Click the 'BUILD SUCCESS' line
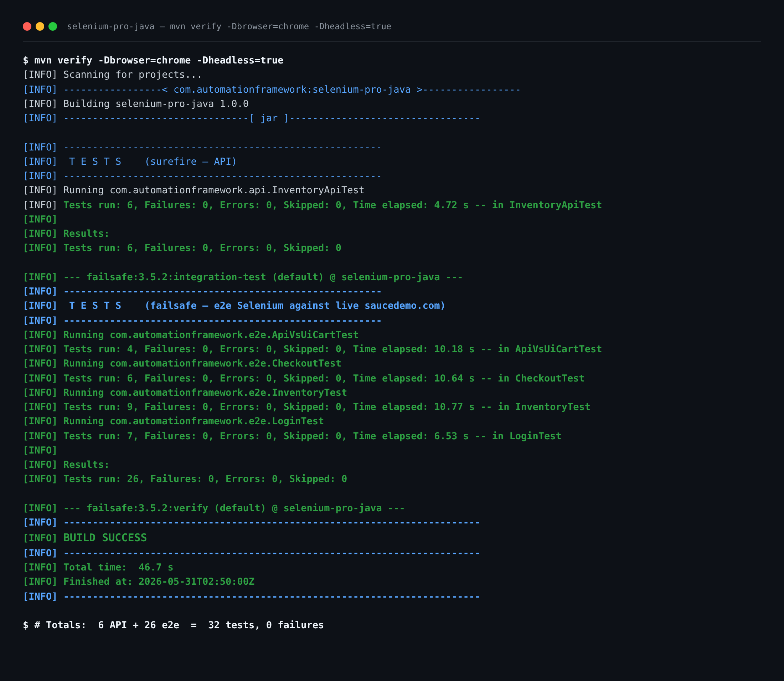 (x=85, y=538)
